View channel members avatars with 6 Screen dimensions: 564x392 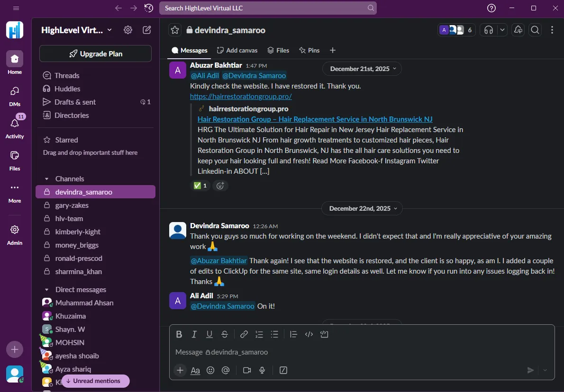456,30
